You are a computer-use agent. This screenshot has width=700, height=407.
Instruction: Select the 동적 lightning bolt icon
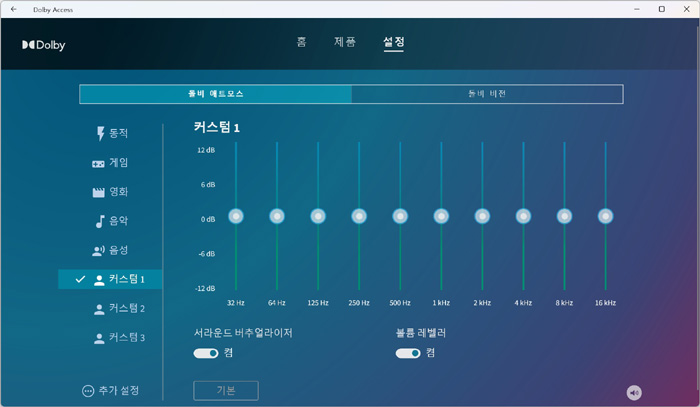pos(100,133)
